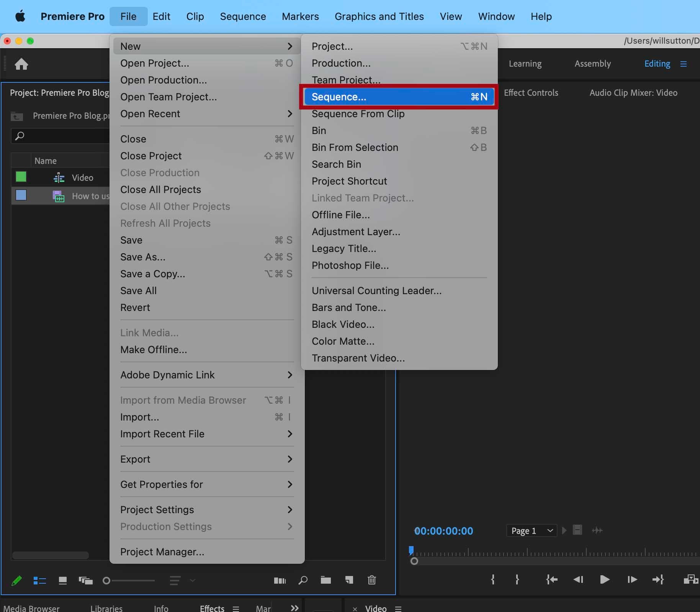This screenshot has width=700, height=612.
Task: Click green label swatch for Video item
Action: tap(21, 177)
